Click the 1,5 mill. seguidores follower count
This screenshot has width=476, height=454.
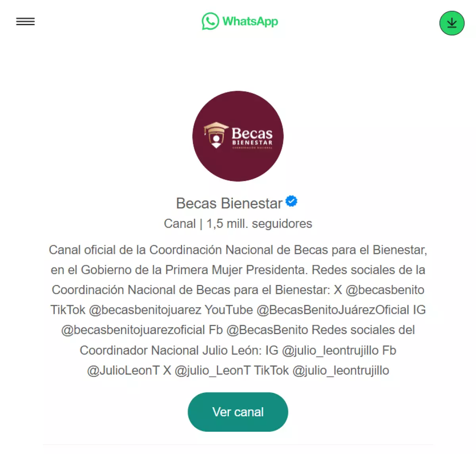pos(259,223)
